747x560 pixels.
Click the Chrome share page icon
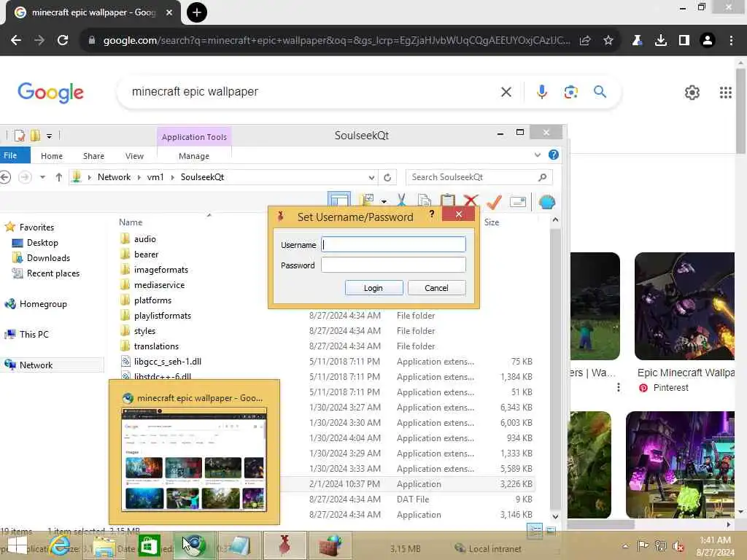585,41
